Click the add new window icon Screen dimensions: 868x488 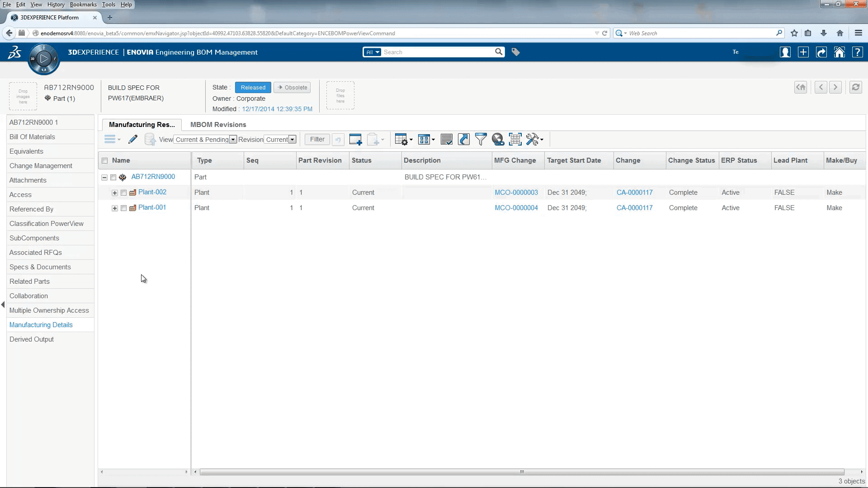(356, 139)
